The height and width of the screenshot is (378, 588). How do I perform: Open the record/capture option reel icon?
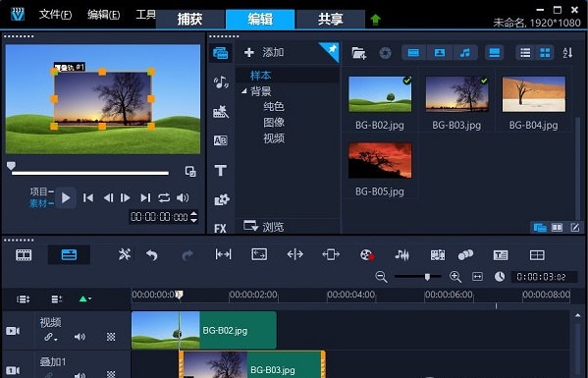pos(367,255)
